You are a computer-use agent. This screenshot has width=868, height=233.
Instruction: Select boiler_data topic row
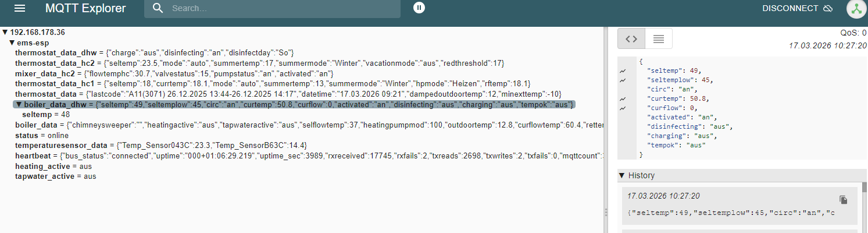(308, 125)
